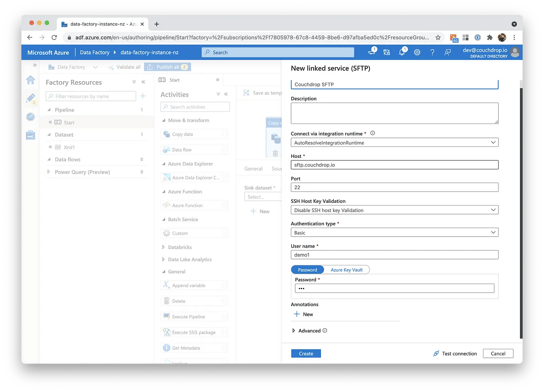544x392 pixels.
Task: Bookmark this page with the star icon
Action: click(x=438, y=37)
